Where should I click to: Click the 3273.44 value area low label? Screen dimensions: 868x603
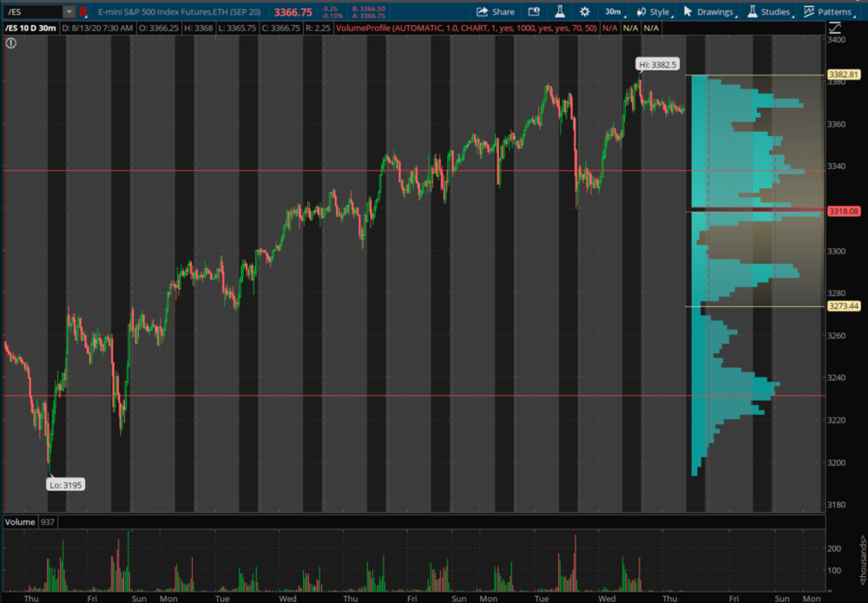[x=844, y=306]
